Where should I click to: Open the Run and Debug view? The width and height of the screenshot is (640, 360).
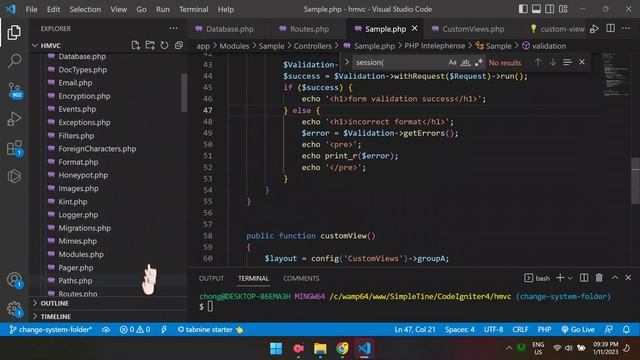(14, 119)
